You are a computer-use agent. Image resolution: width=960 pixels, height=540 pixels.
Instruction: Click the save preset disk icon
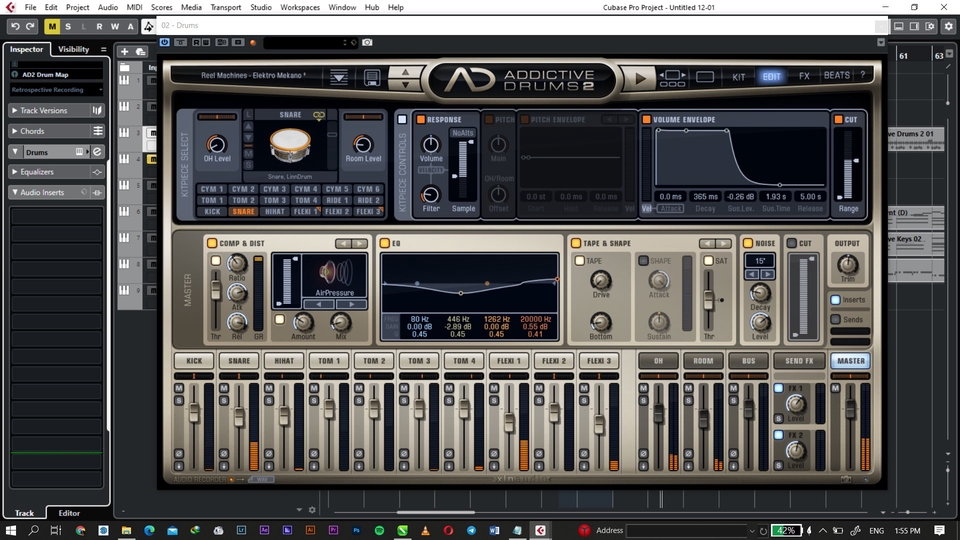click(x=372, y=78)
